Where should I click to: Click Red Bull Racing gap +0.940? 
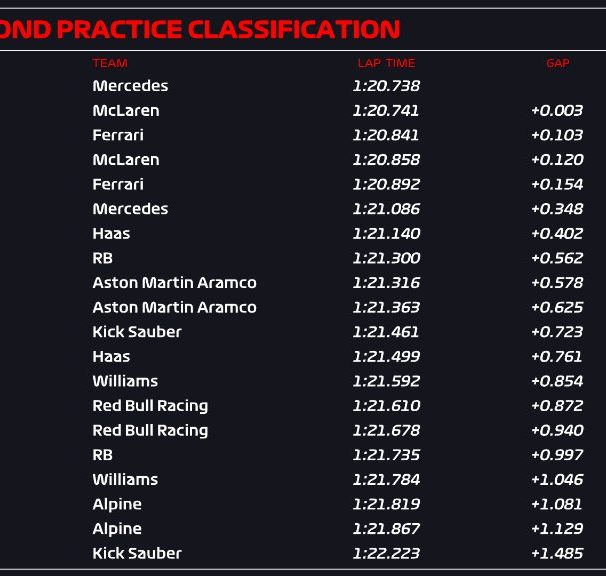(x=557, y=430)
